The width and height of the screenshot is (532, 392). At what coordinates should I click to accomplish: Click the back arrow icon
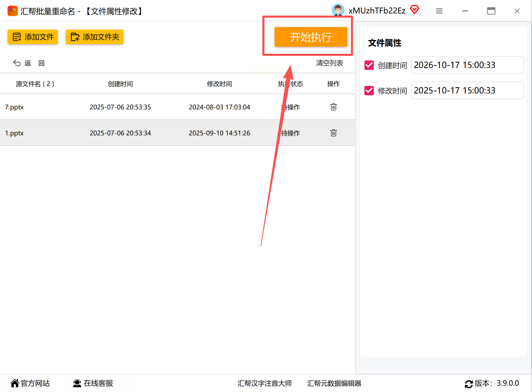pos(17,63)
